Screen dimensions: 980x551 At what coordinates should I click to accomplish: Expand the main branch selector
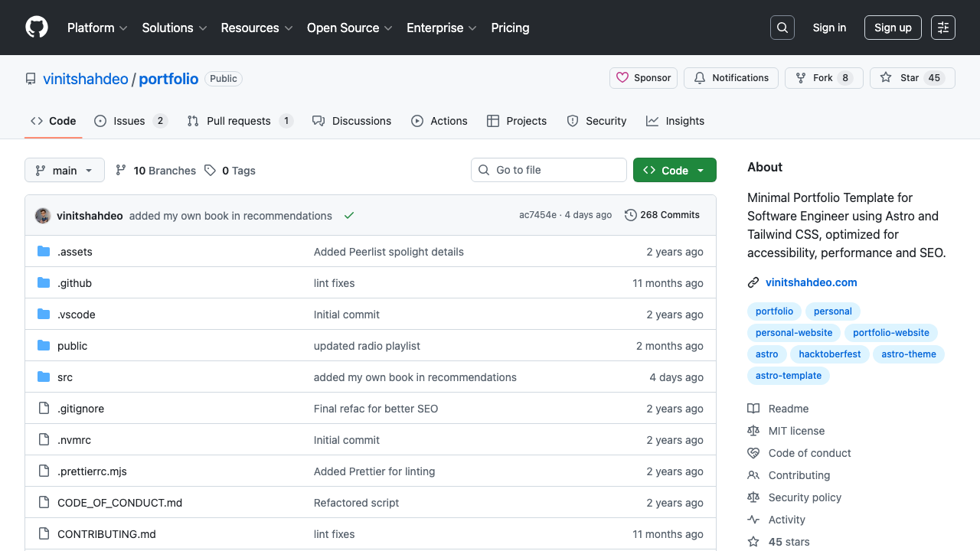pos(64,170)
